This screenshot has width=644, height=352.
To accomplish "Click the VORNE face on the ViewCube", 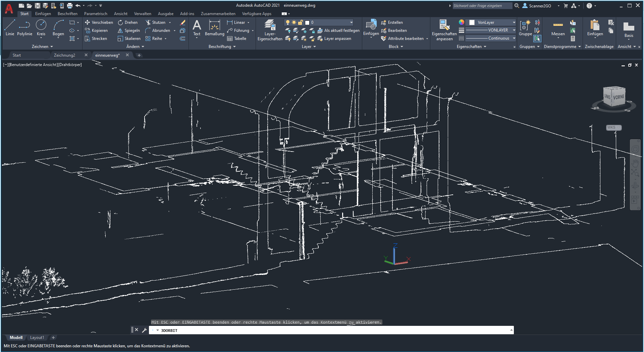I will pyautogui.click(x=618, y=97).
